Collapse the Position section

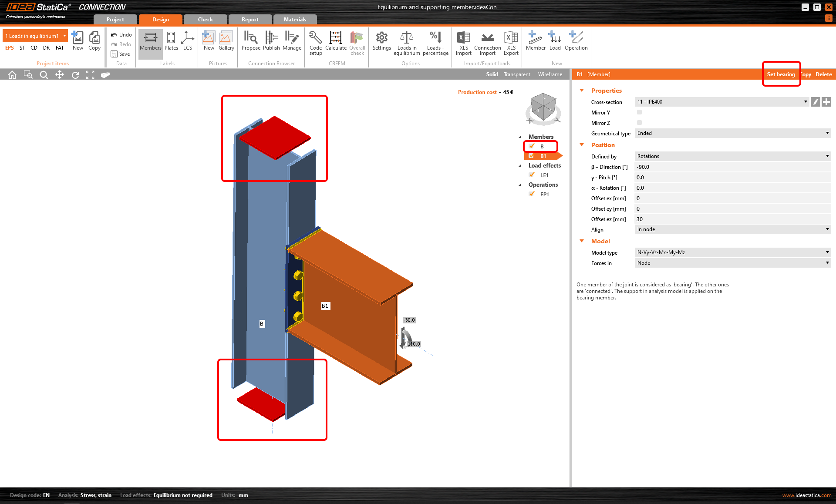pyautogui.click(x=582, y=145)
